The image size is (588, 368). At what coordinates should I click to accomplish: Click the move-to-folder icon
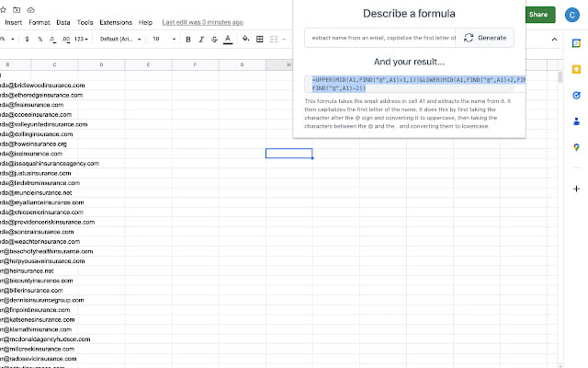[x=17, y=10]
